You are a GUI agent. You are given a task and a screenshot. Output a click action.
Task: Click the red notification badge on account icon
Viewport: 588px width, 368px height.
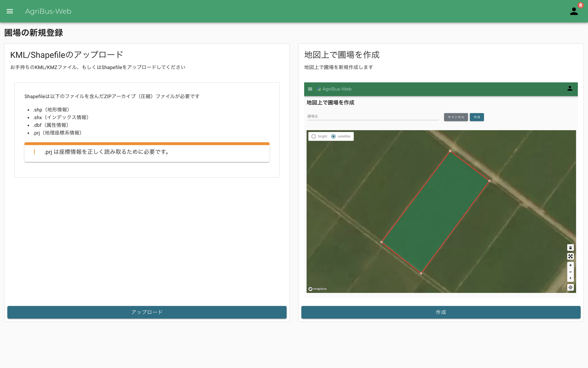(x=580, y=5)
